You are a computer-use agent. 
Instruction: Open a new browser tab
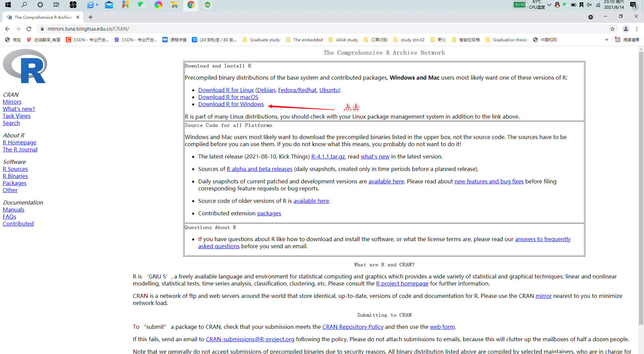point(91,17)
